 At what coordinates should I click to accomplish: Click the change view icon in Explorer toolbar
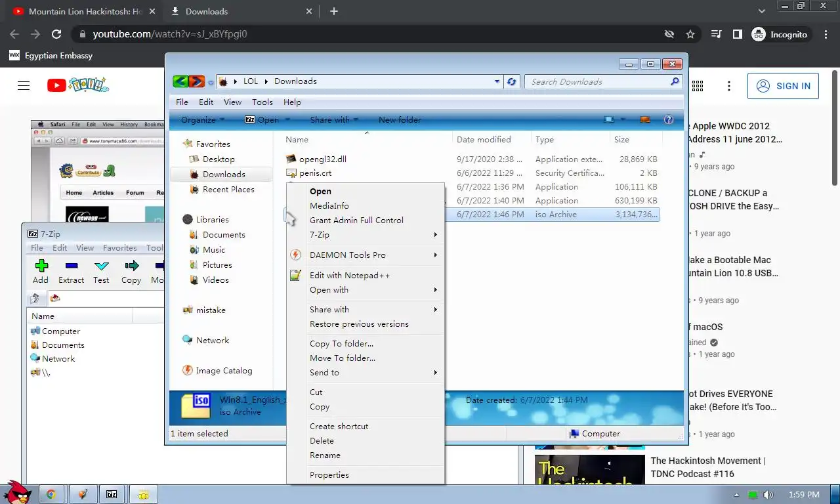coord(610,119)
